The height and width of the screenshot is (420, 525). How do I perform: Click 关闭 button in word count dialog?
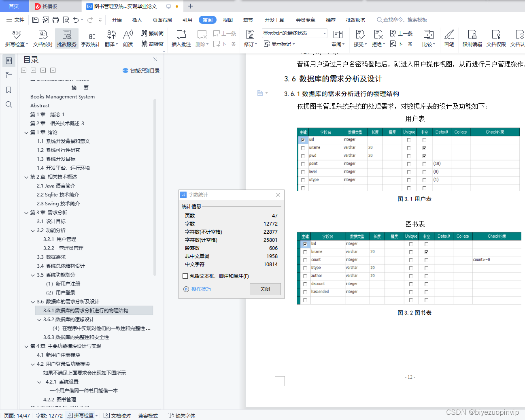click(265, 289)
